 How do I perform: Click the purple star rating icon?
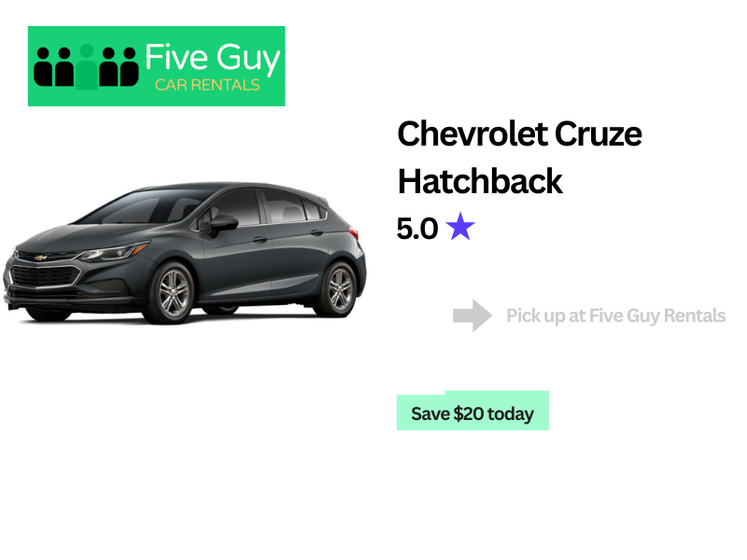[460, 226]
